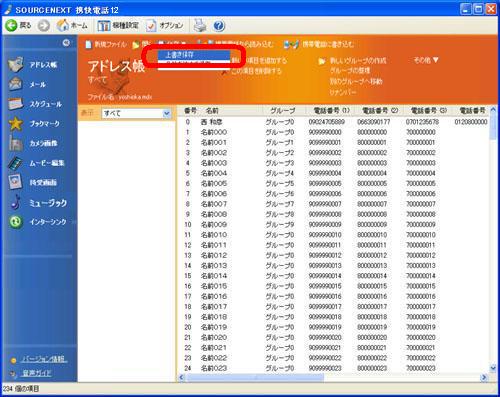Sort by the 電話番号 (2) column header
Image resolution: width=500 pixels, height=397 pixels.
point(380,110)
